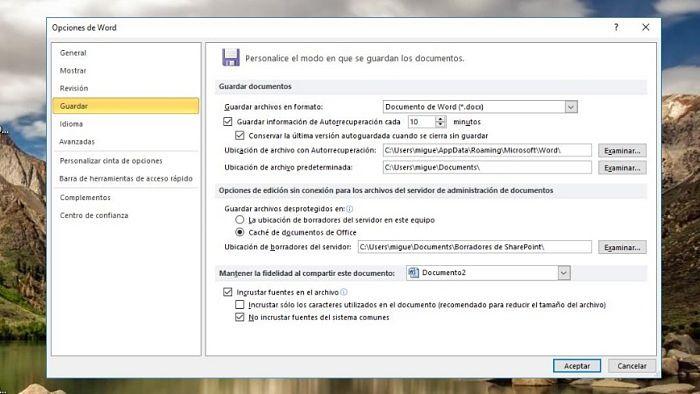
Task: Click info icon next to Incrustar fuentes
Action: (344, 292)
